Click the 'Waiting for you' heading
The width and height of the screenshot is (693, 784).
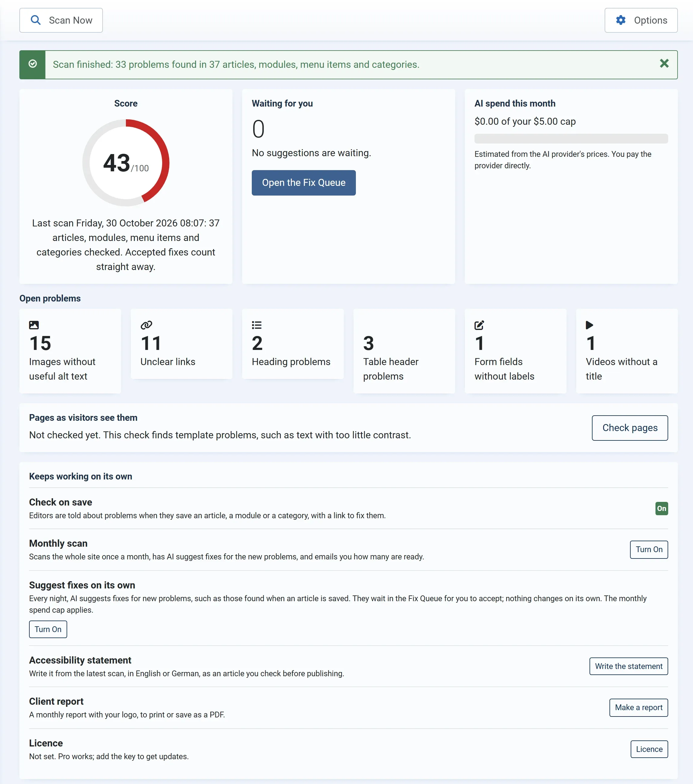point(282,104)
